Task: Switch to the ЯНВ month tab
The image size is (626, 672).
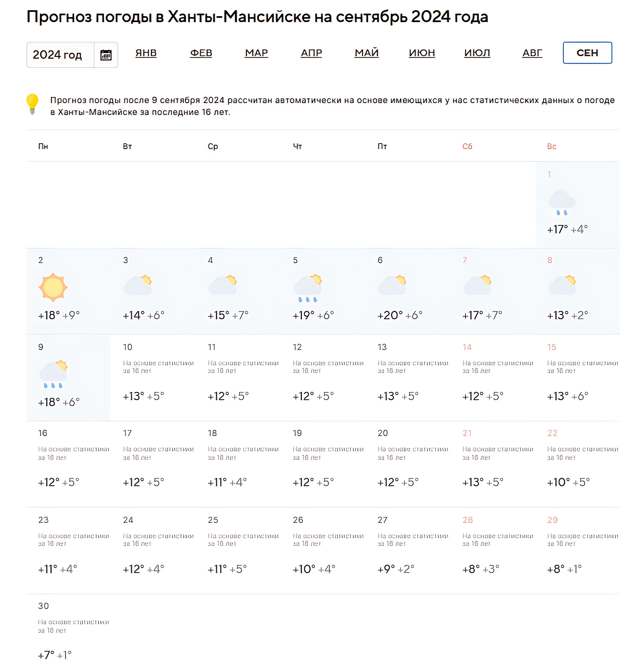Action: [146, 53]
